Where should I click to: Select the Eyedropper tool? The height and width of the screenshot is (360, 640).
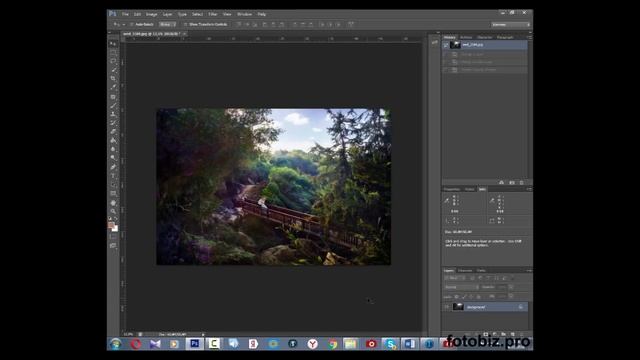pyautogui.click(x=113, y=87)
